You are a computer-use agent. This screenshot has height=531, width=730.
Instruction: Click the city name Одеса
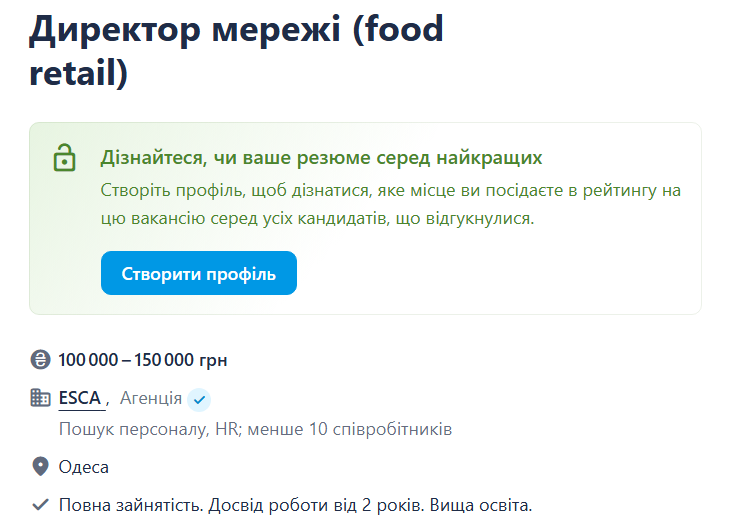click(84, 467)
